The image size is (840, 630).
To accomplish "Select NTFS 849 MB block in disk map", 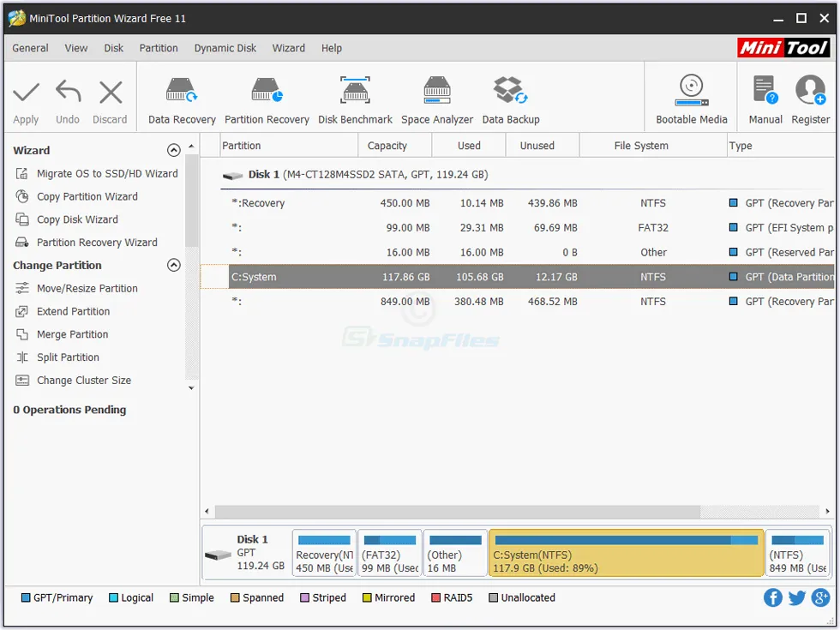I will [798, 553].
